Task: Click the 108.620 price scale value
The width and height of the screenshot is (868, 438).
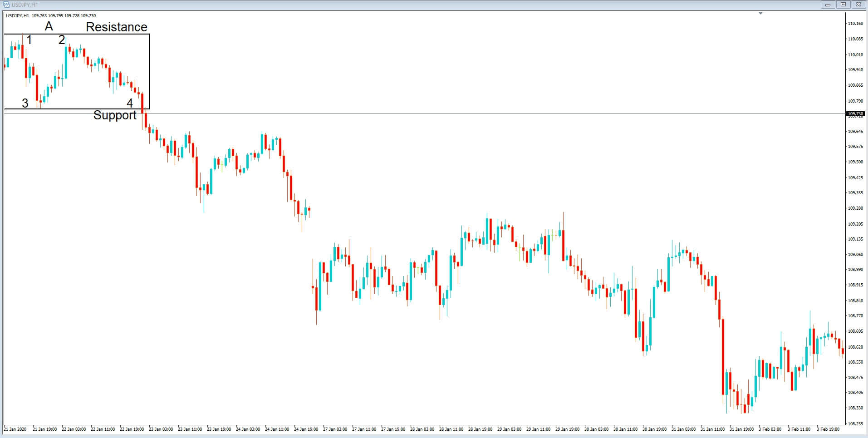Action: click(855, 347)
